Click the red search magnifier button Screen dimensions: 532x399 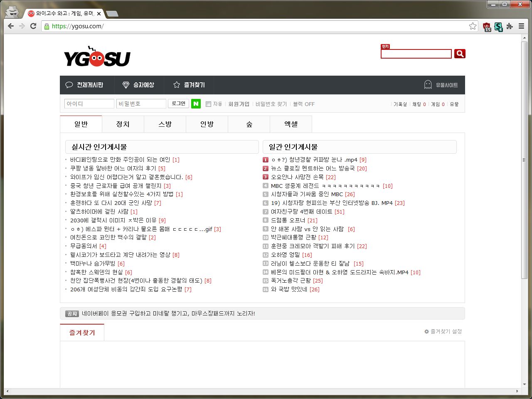(460, 54)
